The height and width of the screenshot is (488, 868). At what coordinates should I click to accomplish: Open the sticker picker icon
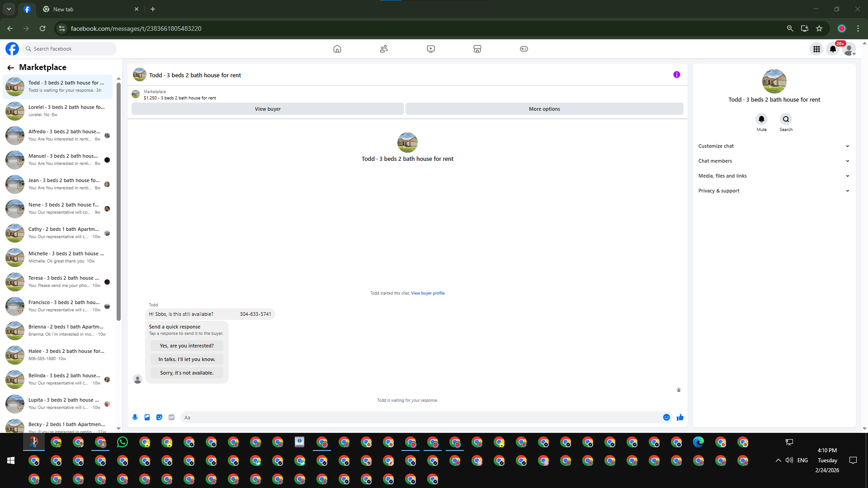pos(159,418)
